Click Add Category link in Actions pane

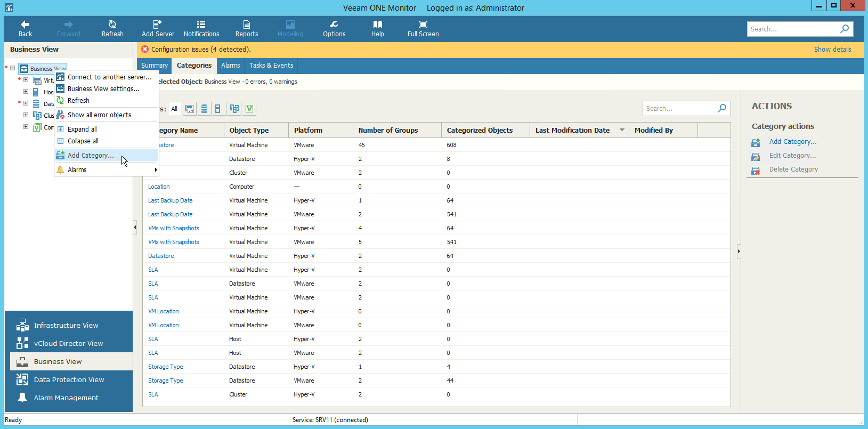pyautogui.click(x=793, y=142)
